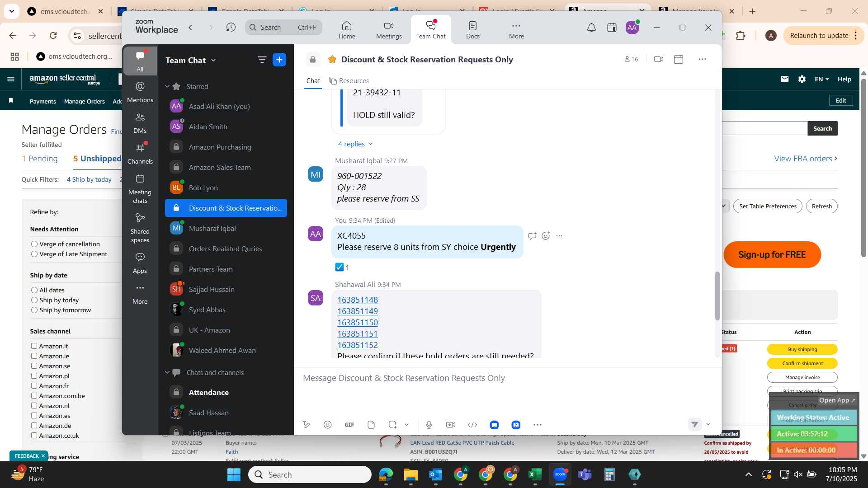Schedule meeting via channel calendar icon
This screenshot has height=488, width=868.
(x=678, y=59)
